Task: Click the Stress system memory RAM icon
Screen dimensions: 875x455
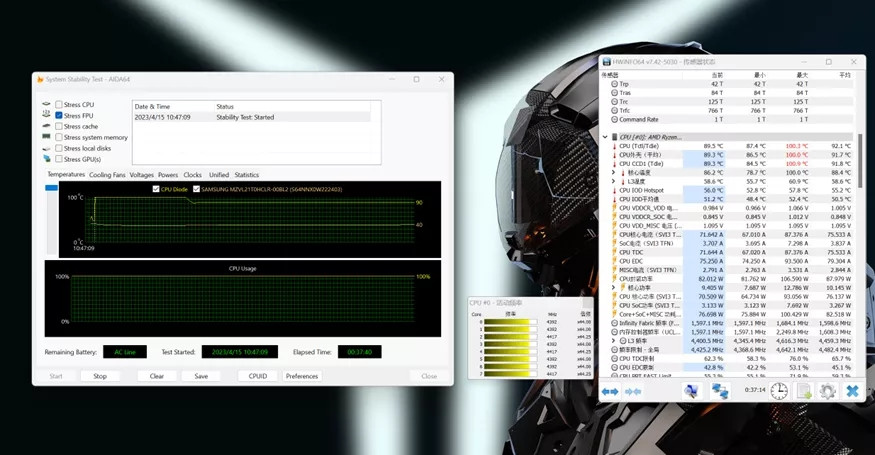Action: click(x=46, y=137)
